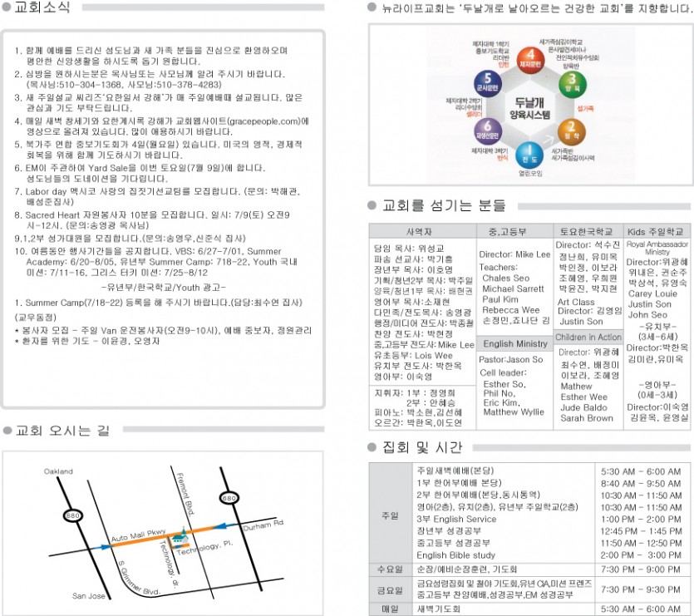Click announcement 8 about Sacred Heart volunteers
Image resolution: width=694 pixels, height=616 pixels.
tap(152, 220)
